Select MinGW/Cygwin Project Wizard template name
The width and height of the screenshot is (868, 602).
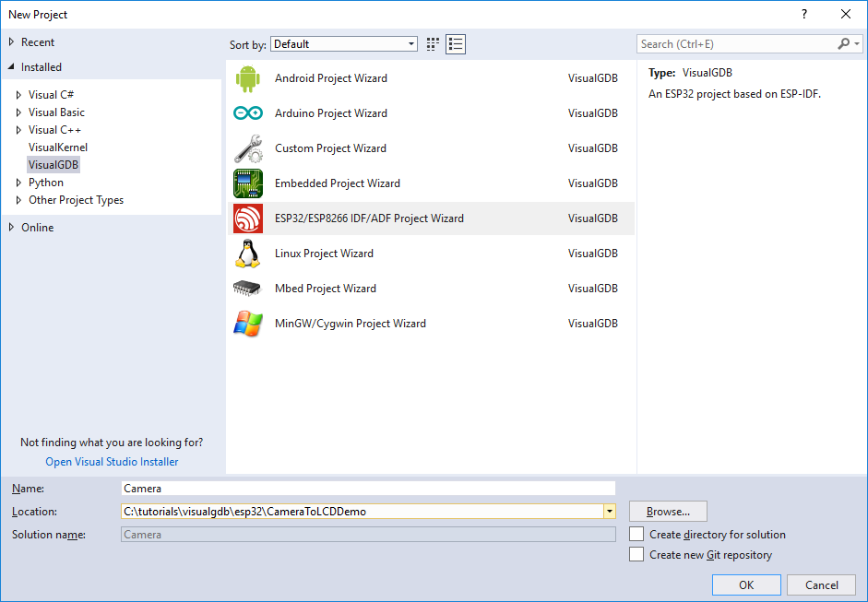tap(351, 324)
